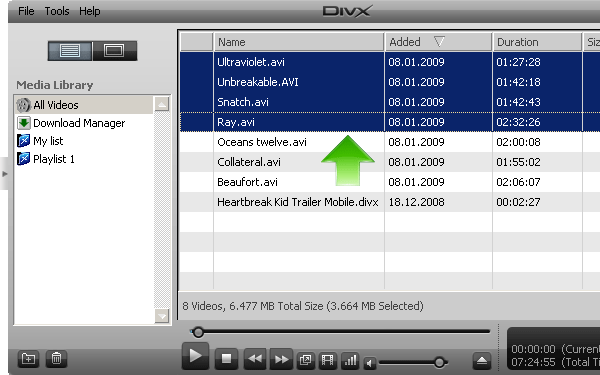This screenshot has height=375, width=600.
Task: Click the 00:02:27 duration cell
Action: pos(518,202)
